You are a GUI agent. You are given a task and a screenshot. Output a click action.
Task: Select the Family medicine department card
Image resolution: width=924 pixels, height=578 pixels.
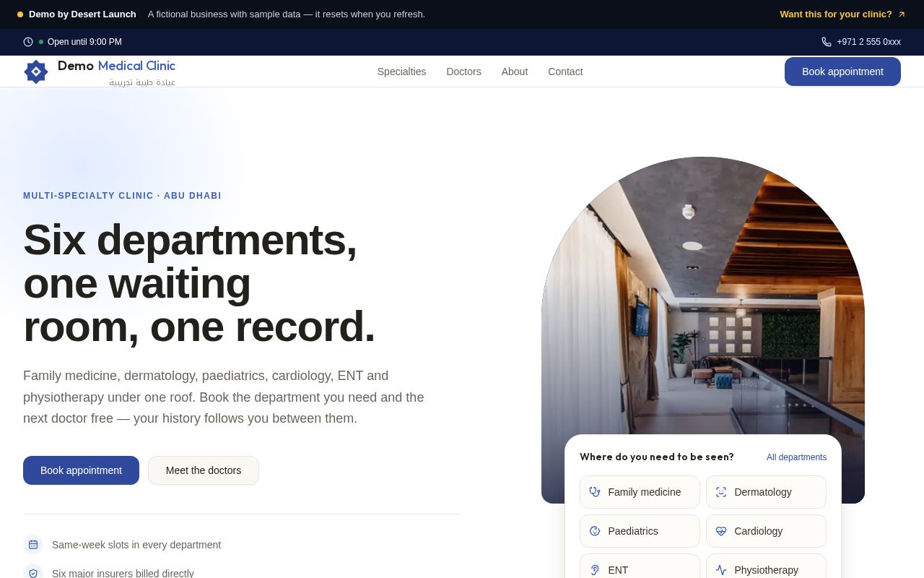[x=640, y=492]
